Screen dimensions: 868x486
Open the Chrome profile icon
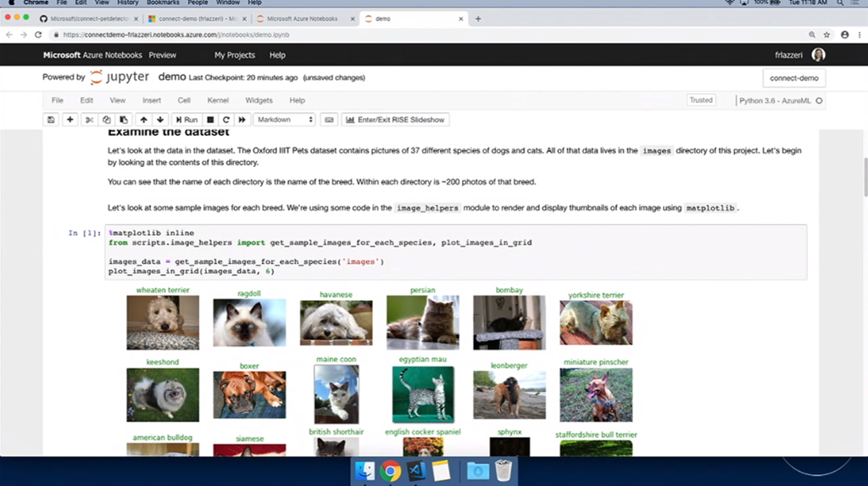[845, 35]
